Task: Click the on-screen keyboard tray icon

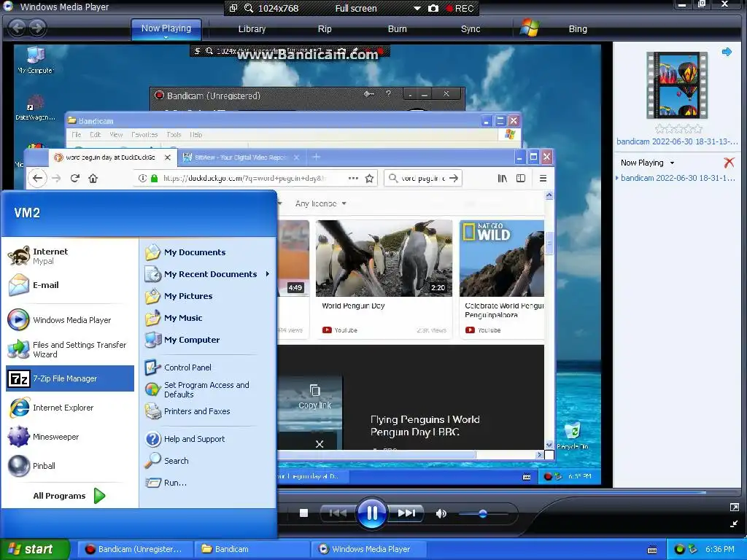Action: [x=652, y=550]
